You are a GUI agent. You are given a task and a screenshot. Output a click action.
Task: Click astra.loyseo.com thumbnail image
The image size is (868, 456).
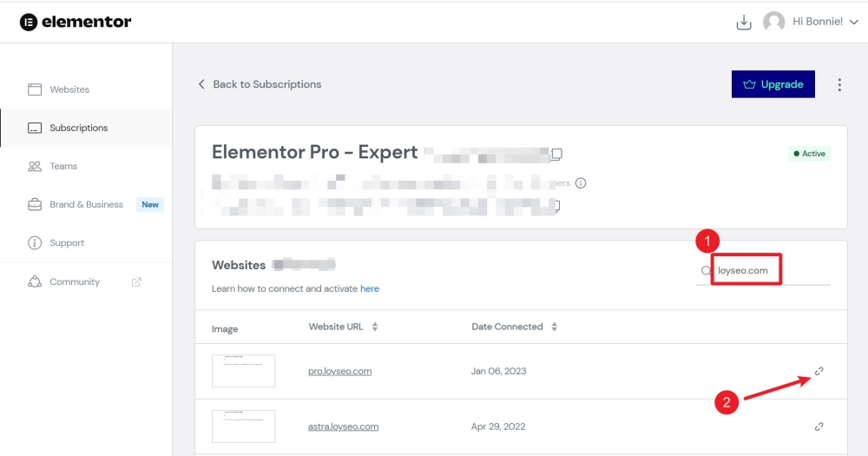click(x=244, y=426)
